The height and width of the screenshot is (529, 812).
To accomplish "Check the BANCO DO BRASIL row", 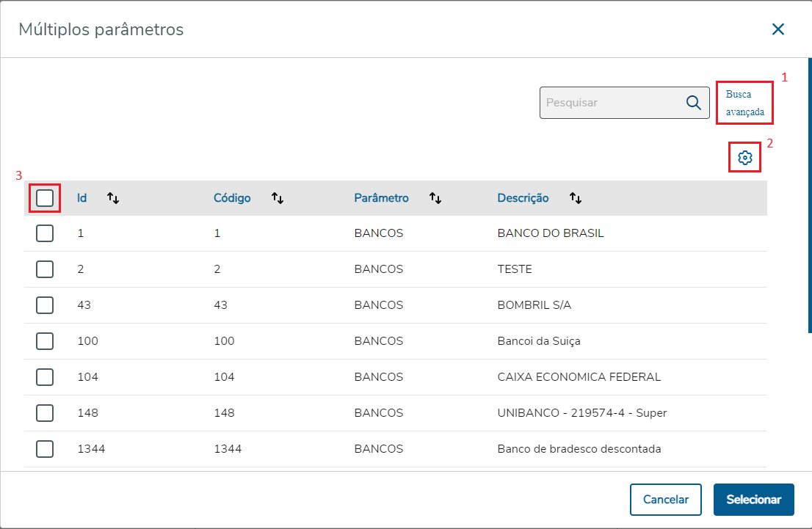I will (45, 233).
